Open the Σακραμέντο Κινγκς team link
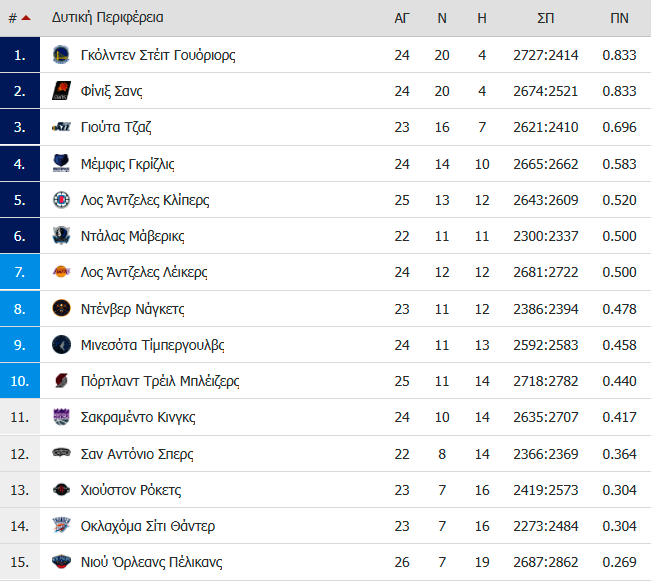The image size is (651, 581). (138, 417)
